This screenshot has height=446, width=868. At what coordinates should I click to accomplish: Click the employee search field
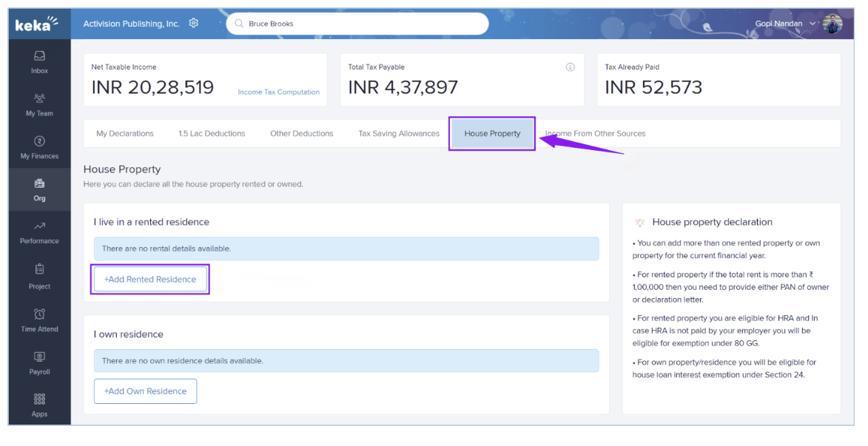pyautogui.click(x=357, y=24)
